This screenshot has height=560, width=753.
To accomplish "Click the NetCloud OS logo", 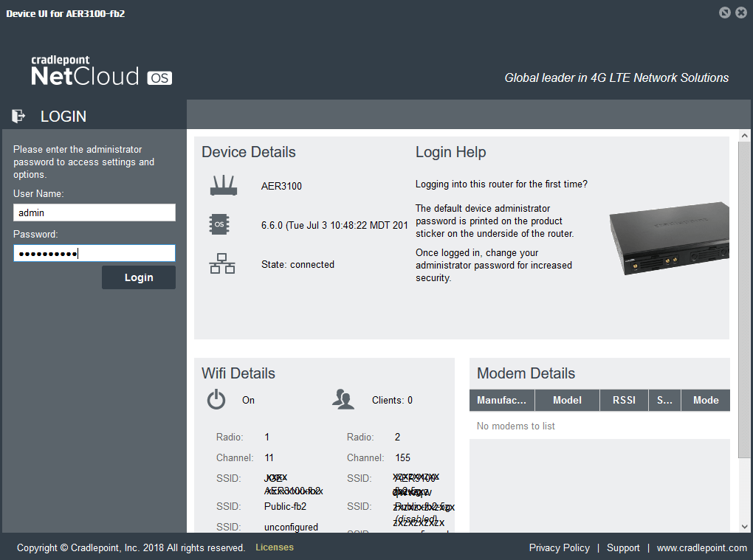I will click(x=101, y=72).
